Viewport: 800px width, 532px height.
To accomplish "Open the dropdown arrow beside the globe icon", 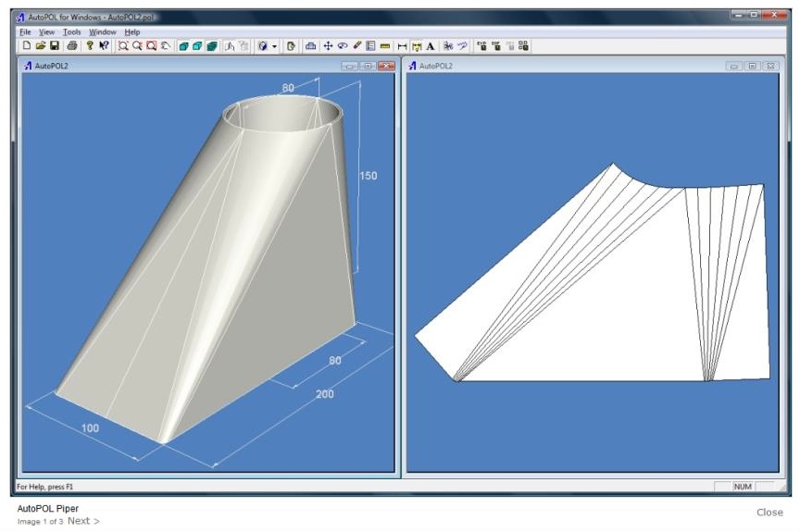I will [x=274, y=45].
